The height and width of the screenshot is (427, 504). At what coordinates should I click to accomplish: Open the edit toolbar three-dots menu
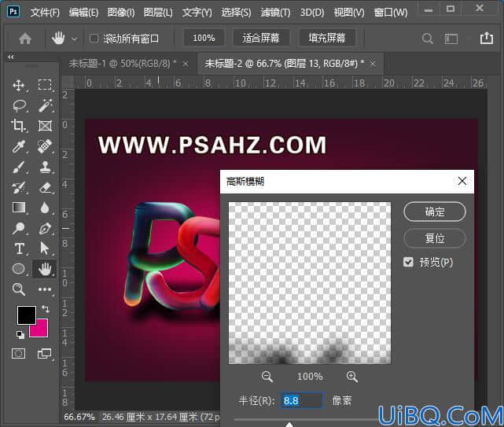point(45,289)
